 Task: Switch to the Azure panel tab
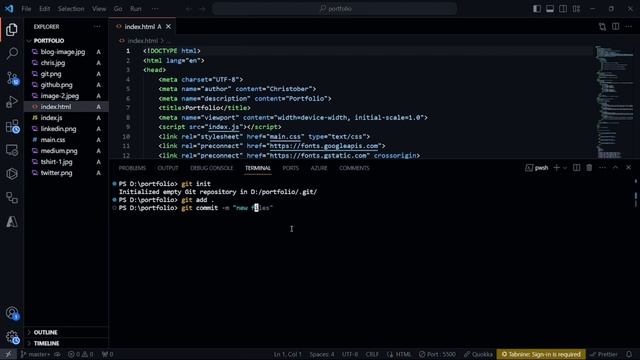pyautogui.click(x=319, y=168)
